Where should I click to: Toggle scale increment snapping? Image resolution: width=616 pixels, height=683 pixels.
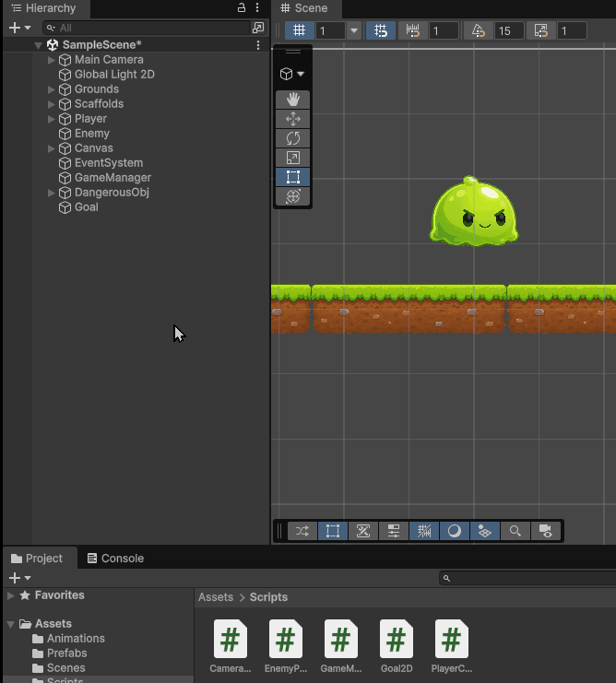coord(540,30)
